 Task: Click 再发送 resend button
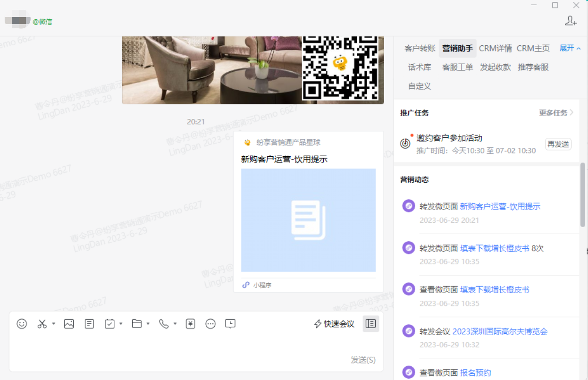point(558,144)
